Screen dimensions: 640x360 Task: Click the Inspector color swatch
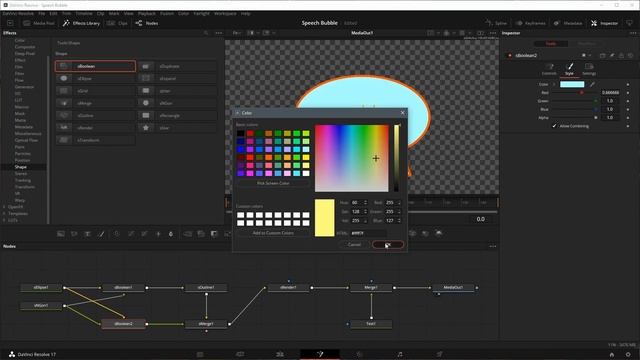click(x=572, y=84)
